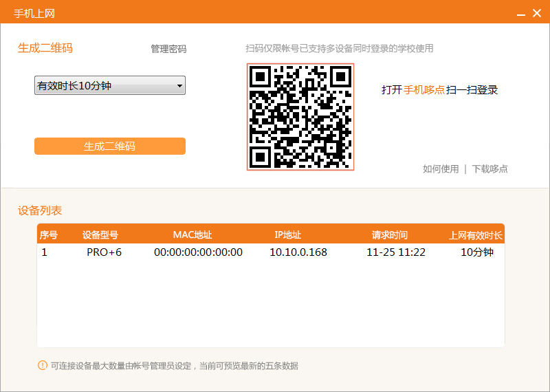Minimize the 手机上网 window
This screenshot has height=392, width=550.
[x=521, y=14]
